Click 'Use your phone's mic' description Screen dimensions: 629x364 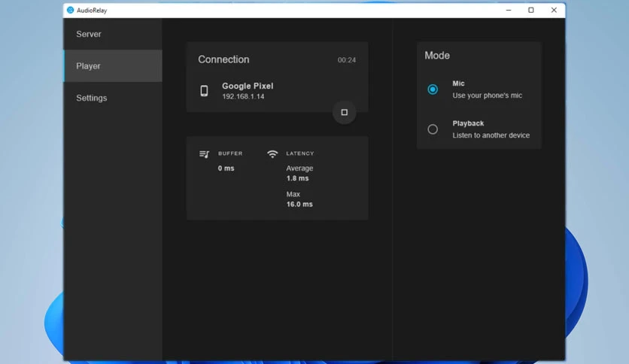pos(487,96)
